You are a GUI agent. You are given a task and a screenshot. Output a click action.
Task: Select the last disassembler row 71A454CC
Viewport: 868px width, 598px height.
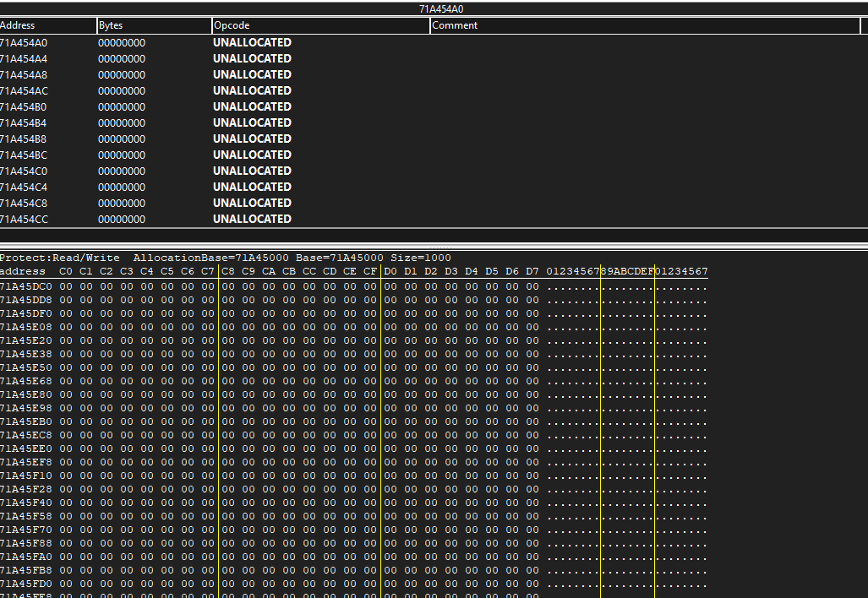tap(25, 219)
